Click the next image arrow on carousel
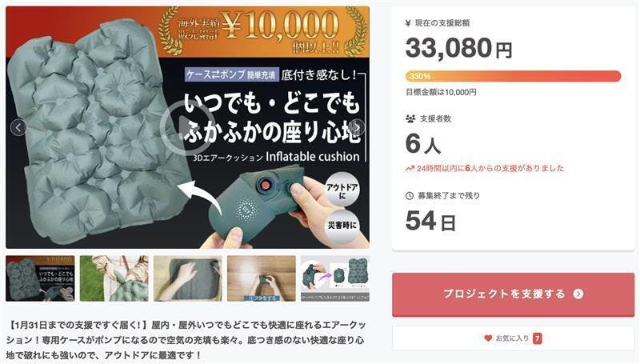This screenshot has width=640, height=364. pos(358,127)
